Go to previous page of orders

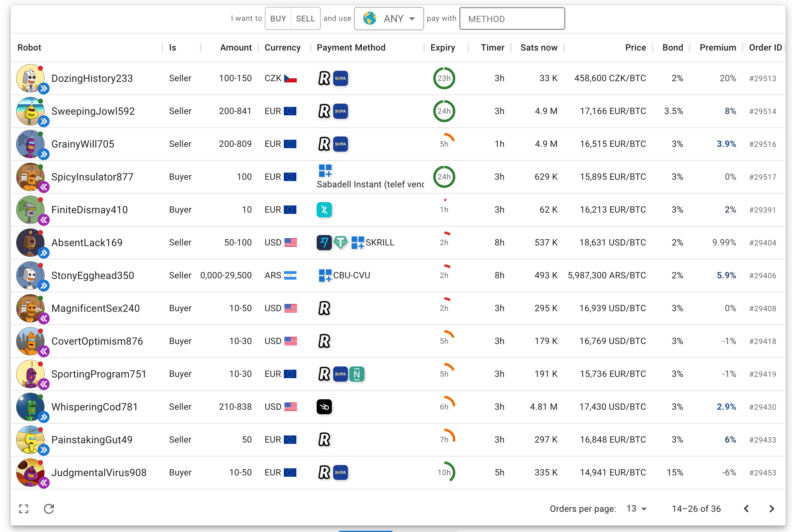(746, 509)
